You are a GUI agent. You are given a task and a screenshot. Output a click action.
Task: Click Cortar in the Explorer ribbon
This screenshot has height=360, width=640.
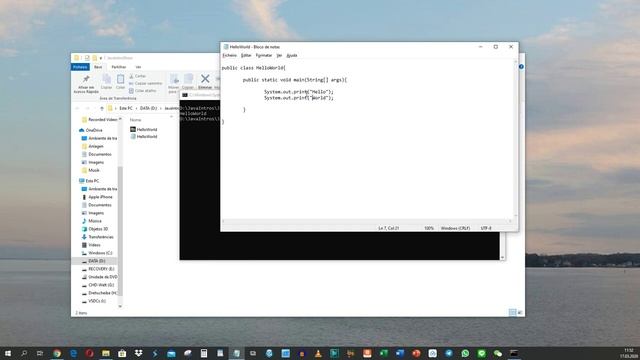138,76
